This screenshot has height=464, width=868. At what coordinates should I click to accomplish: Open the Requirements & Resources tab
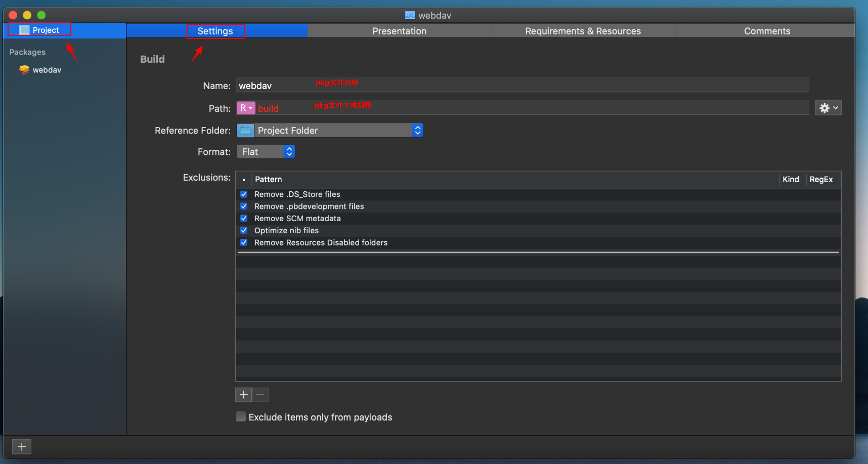[x=583, y=31]
